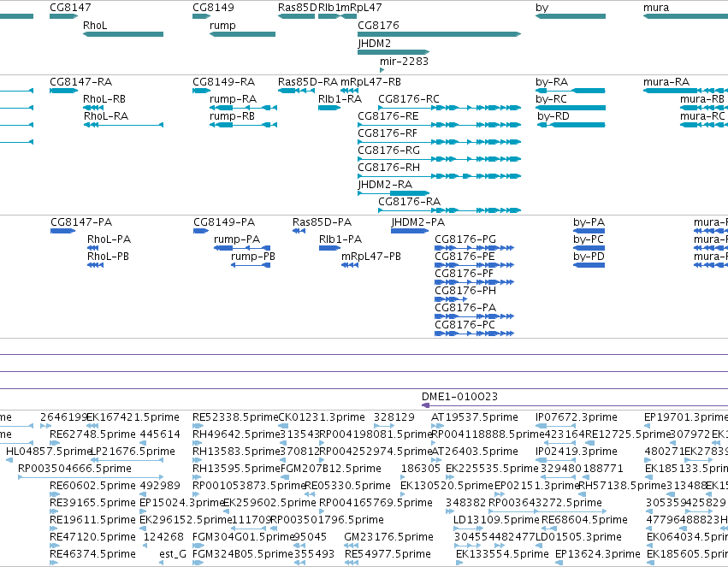
Task: Click the CG8147 gene label
Action: pos(70,8)
